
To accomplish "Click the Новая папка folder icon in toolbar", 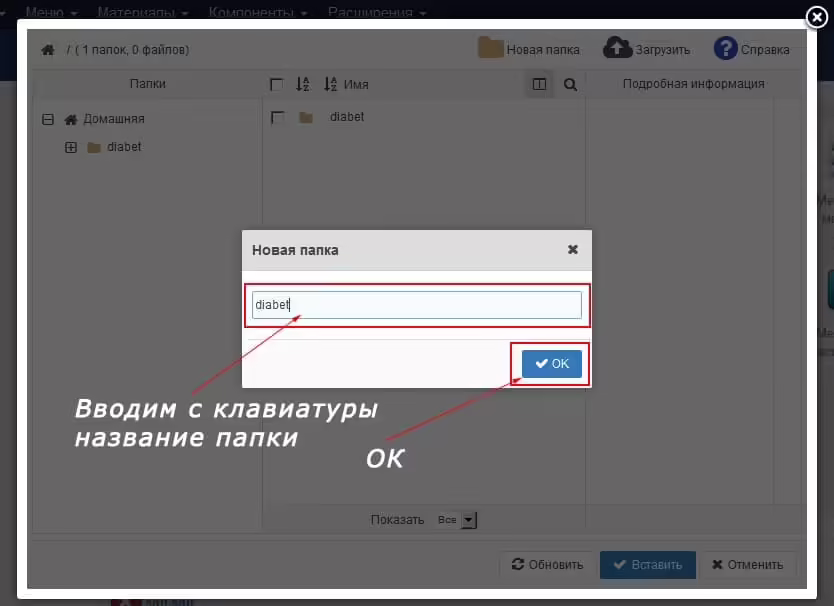I will pos(490,47).
